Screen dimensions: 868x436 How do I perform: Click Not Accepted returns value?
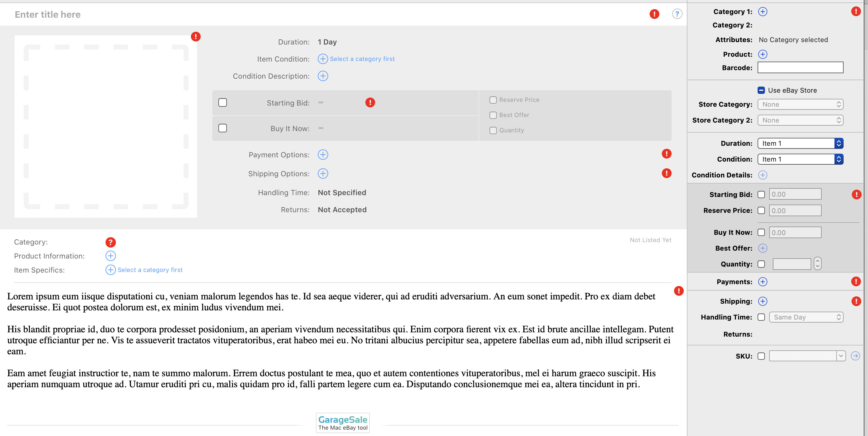[x=342, y=209]
